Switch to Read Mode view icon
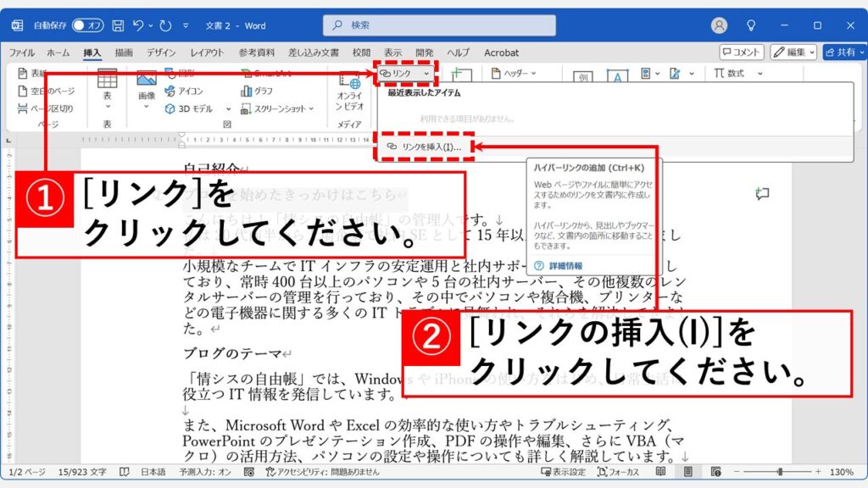Image resolution: width=868 pixels, height=488 pixels. (x=660, y=472)
